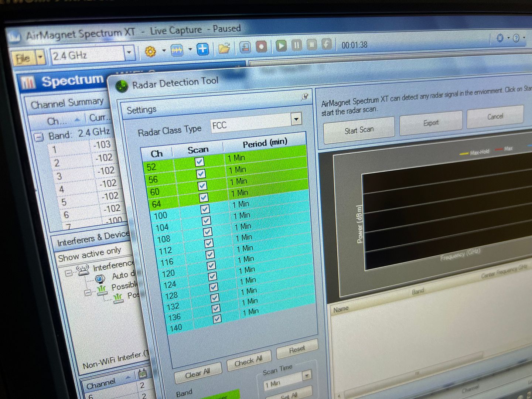Screen dimensions: 532x399
Task: Collapse the Band: 2.4 GHz group
Action: coord(39,137)
